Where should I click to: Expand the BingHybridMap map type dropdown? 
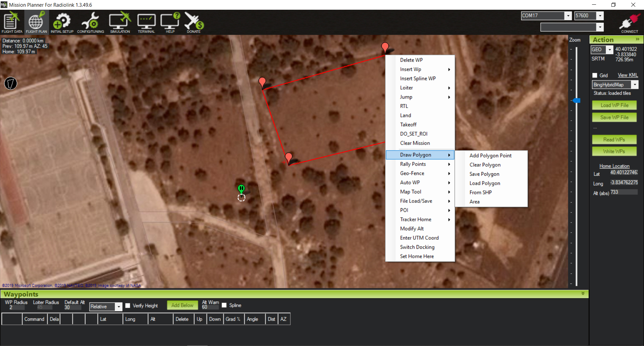[635, 85]
